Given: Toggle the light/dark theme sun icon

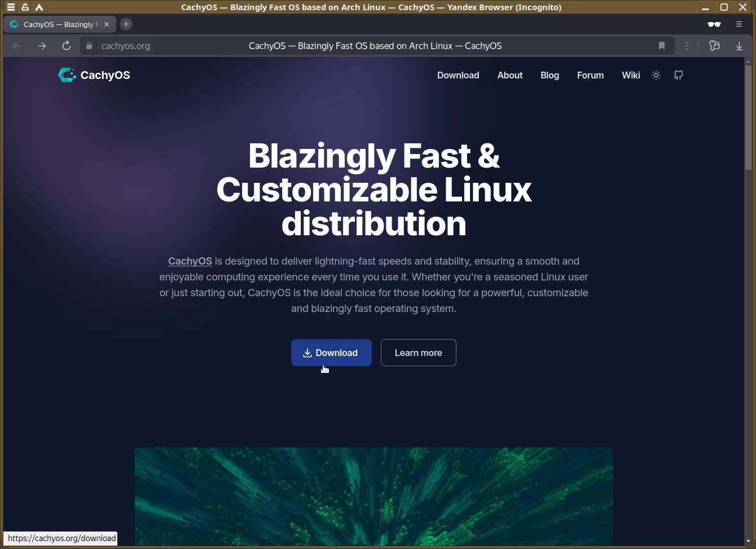Looking at the screenshot, I should (x=656, y=75).
